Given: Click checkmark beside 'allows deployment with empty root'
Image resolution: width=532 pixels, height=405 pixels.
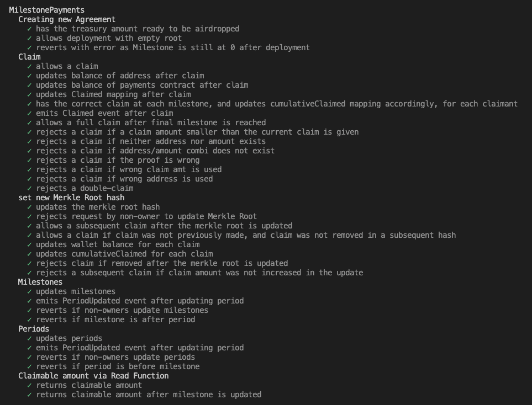Looking at the screenshot, I should 29,38.
